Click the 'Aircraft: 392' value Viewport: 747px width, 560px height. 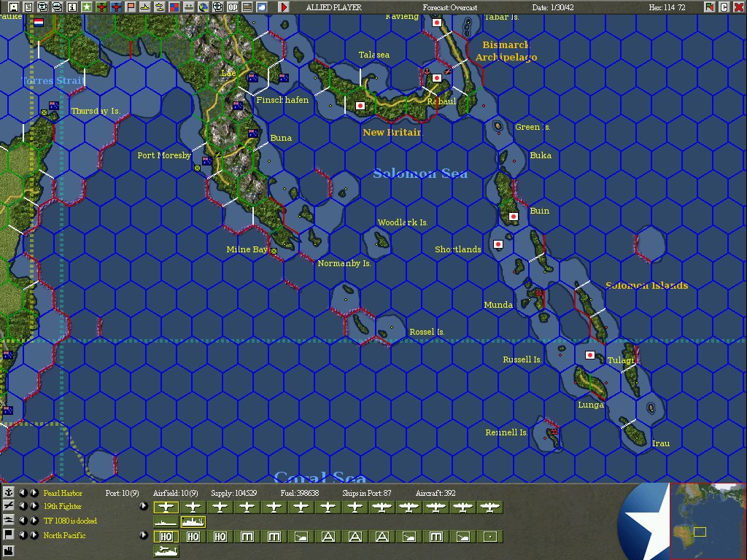436,493
